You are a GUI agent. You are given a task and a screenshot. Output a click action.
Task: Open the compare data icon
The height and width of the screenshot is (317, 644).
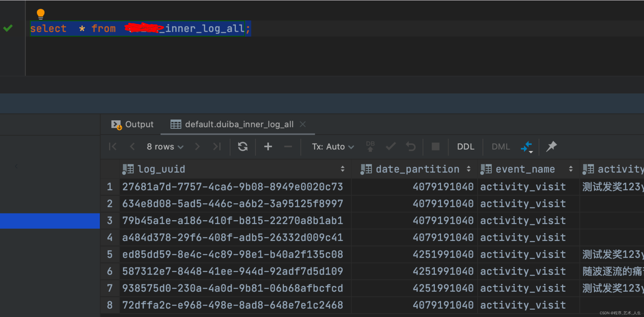(527, 146)
